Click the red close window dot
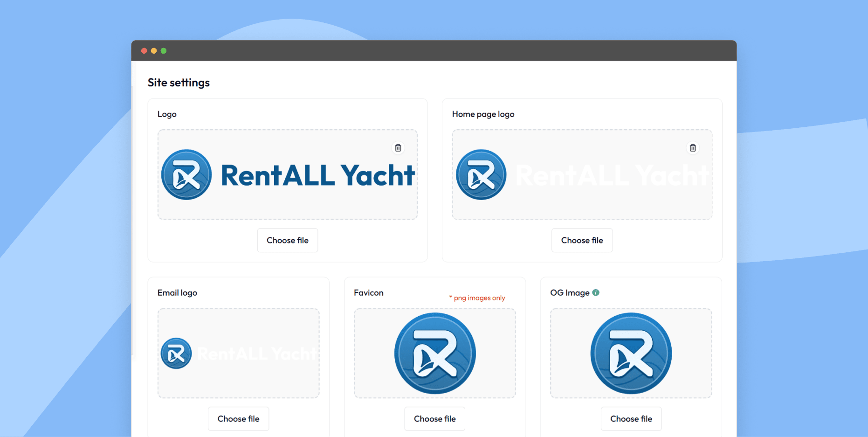The width and height of the screenshot is (868, 437). pyautogui.click(x=144, y=51)
